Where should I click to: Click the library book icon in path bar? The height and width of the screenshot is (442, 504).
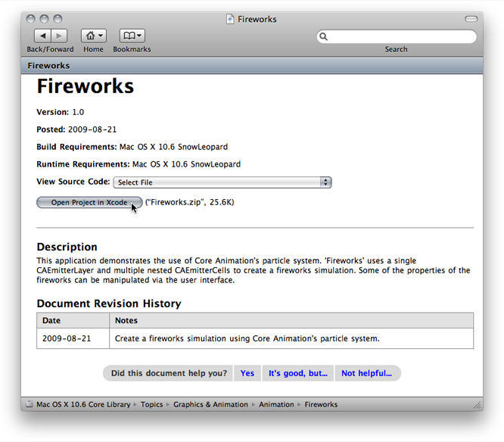[x=30, y=404]
